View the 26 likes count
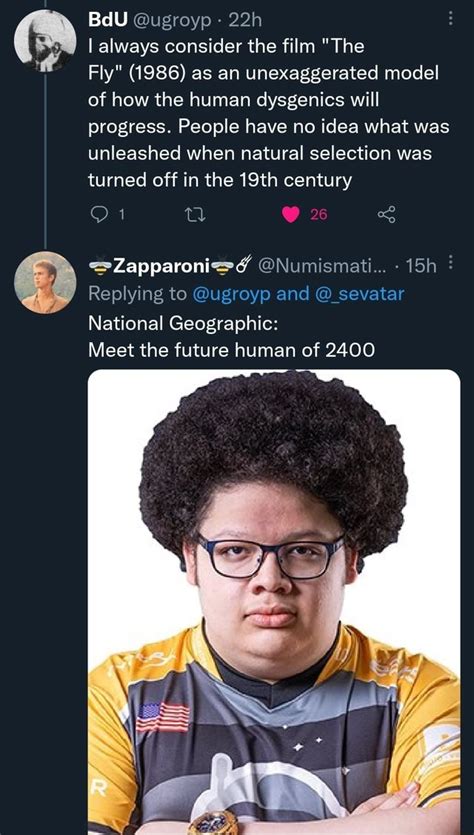This screenshot has width=474, height=835. (x=318, y=215)
